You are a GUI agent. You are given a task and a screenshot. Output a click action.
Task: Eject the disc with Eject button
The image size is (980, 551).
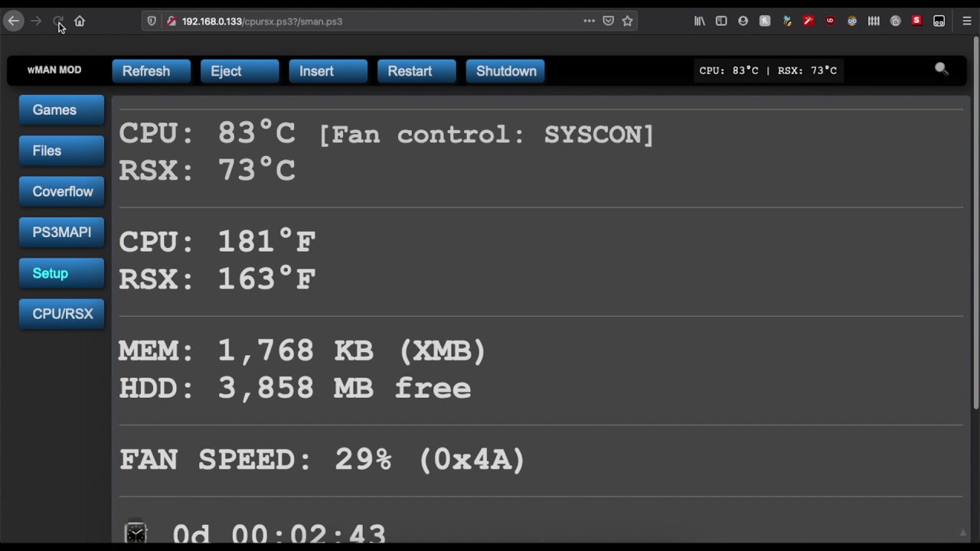pos(240,71)
